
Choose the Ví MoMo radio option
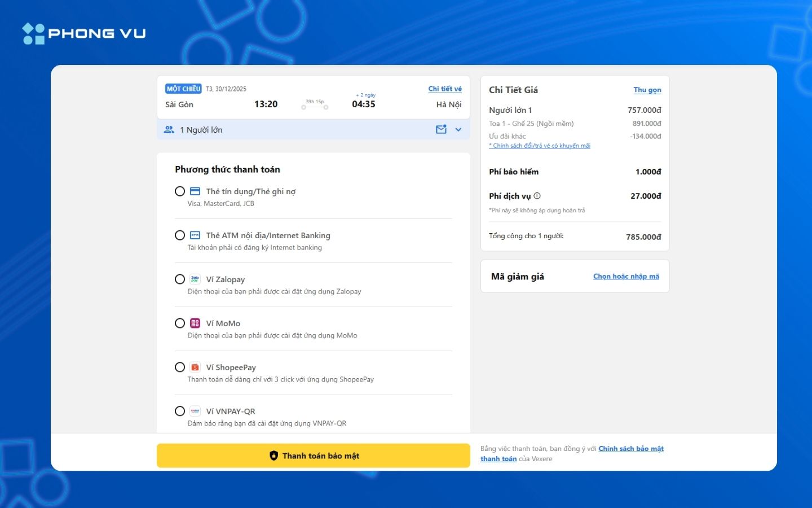click(180, 323)
